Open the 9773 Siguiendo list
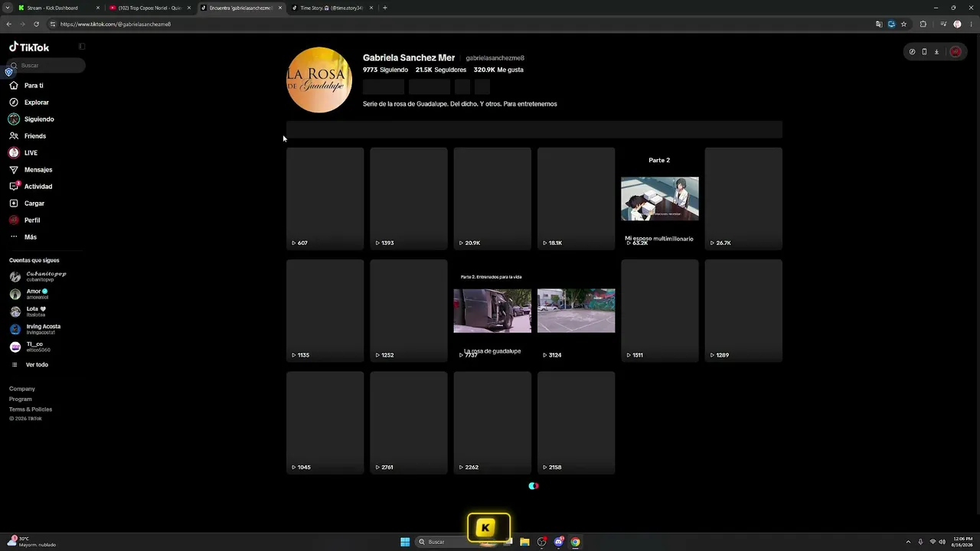Image resolution: width=980 pixels, height=551 pixels. click(385, 70)
